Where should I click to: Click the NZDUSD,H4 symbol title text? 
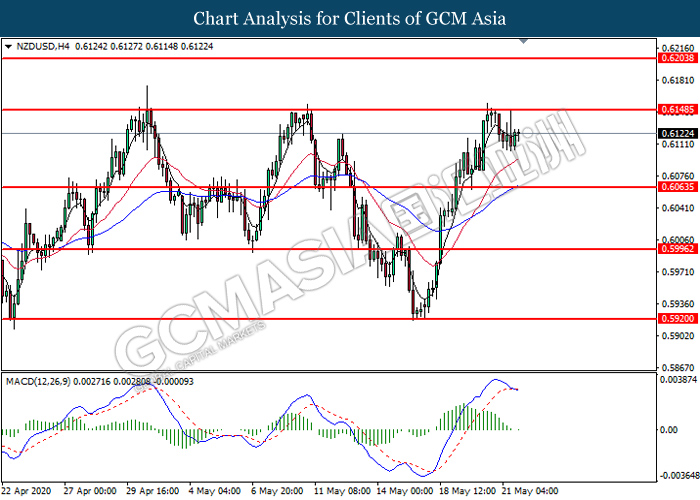click(x=43, y=46)
